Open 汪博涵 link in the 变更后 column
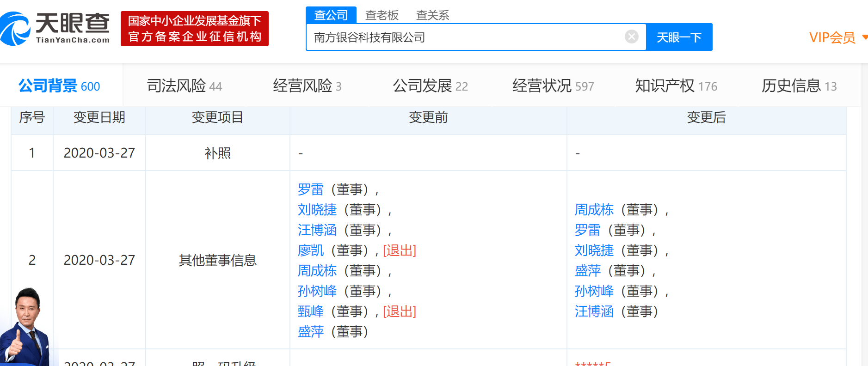Image resolution: width=868 pixels, height=366 pixels. (x=594, y=311)
